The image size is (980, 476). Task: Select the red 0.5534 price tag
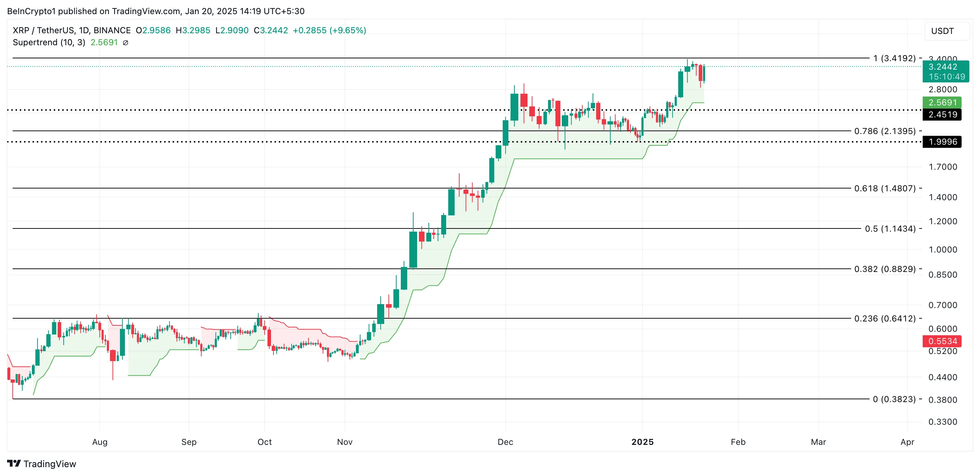pyautogui.click(x=942, y=341)
